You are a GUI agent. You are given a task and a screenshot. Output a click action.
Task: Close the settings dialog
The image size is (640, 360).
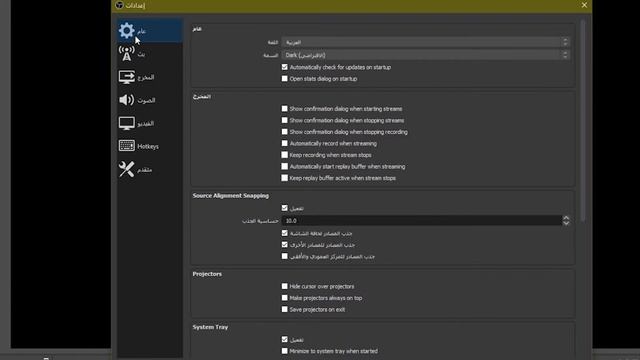pyautogui.click(x=584, y=5)
